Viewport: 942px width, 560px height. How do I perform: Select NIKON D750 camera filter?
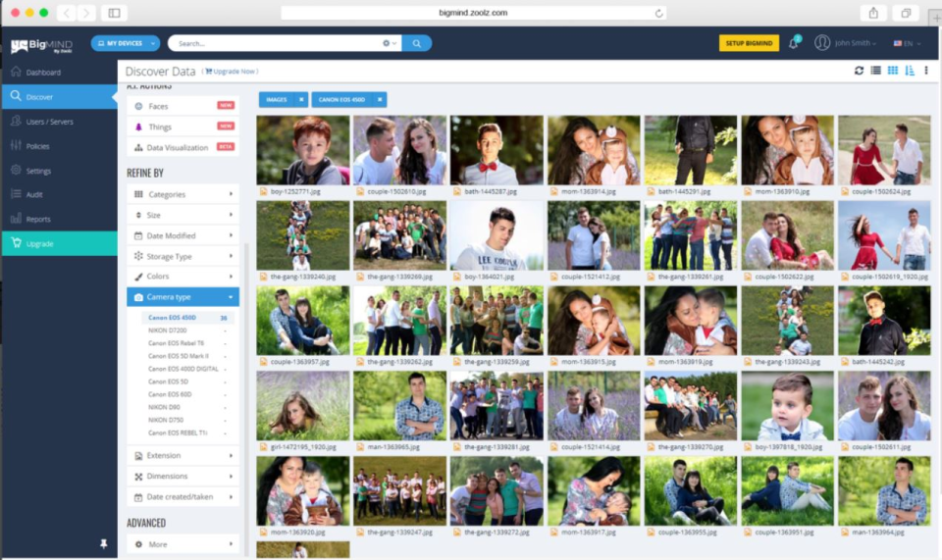[x=186, y=420]
